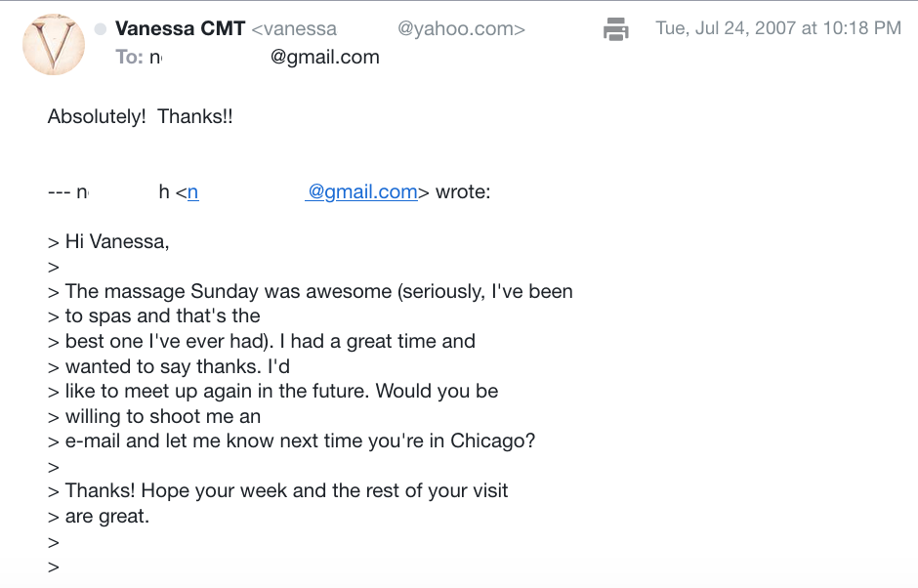
Task: Click the print icon beside the date
Action: (x=616, y=28)
